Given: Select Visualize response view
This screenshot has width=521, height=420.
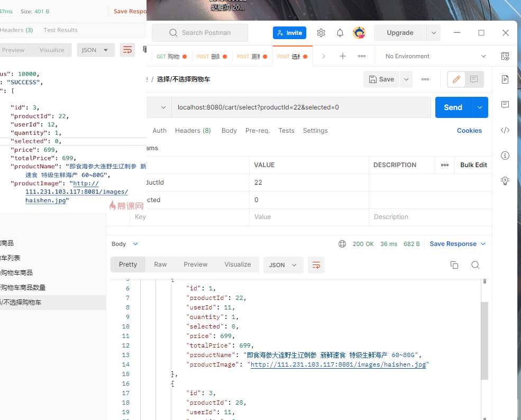Looking at the screenshot, I should 237,264.
